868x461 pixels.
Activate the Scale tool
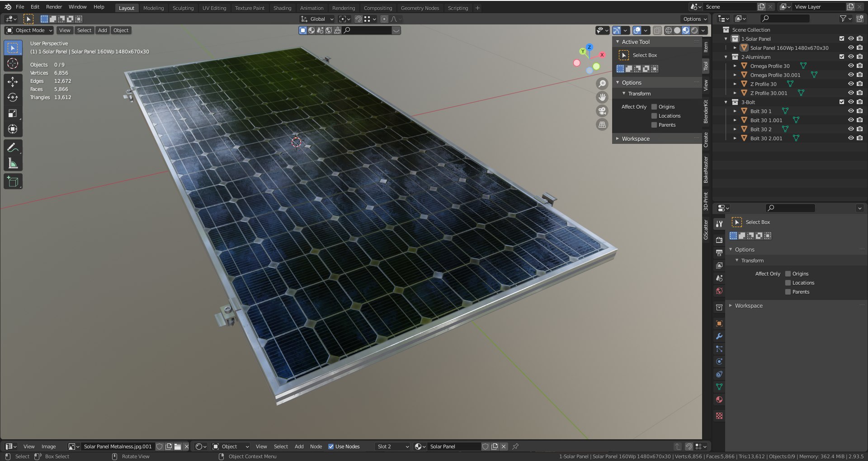pyautogui.click(x=13, y=113)
